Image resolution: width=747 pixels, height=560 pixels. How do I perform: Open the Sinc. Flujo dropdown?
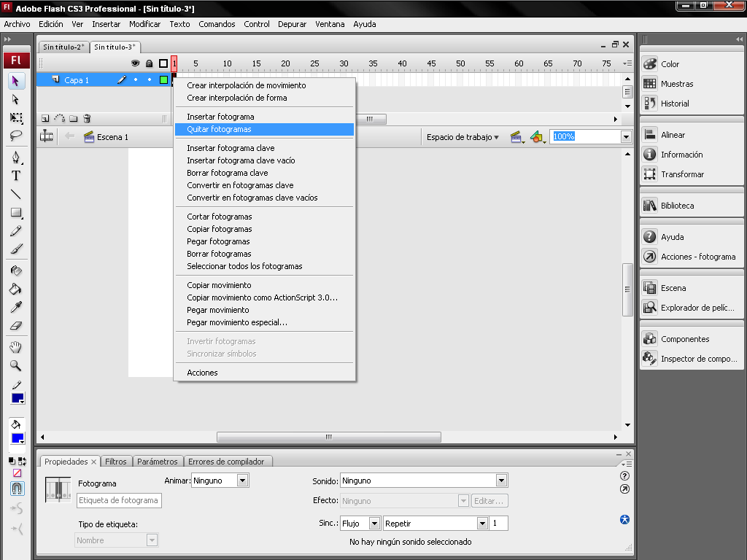(x=374, y=524)
